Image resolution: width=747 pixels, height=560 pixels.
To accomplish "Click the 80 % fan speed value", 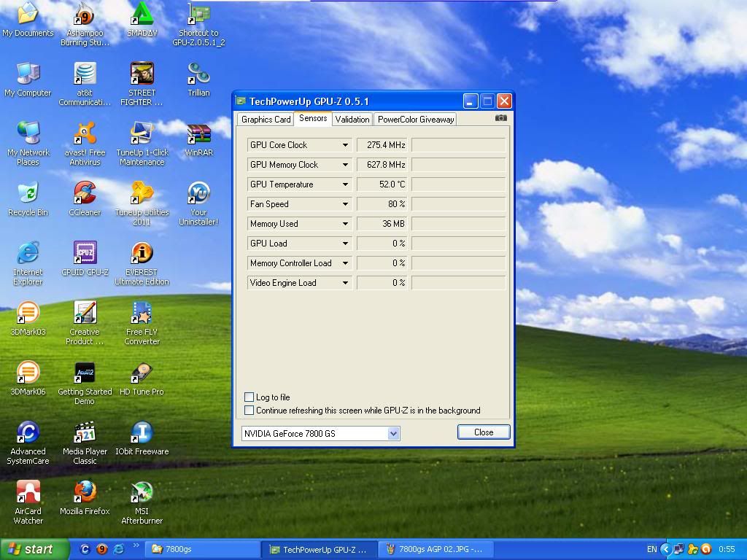I will coord(383,204).
